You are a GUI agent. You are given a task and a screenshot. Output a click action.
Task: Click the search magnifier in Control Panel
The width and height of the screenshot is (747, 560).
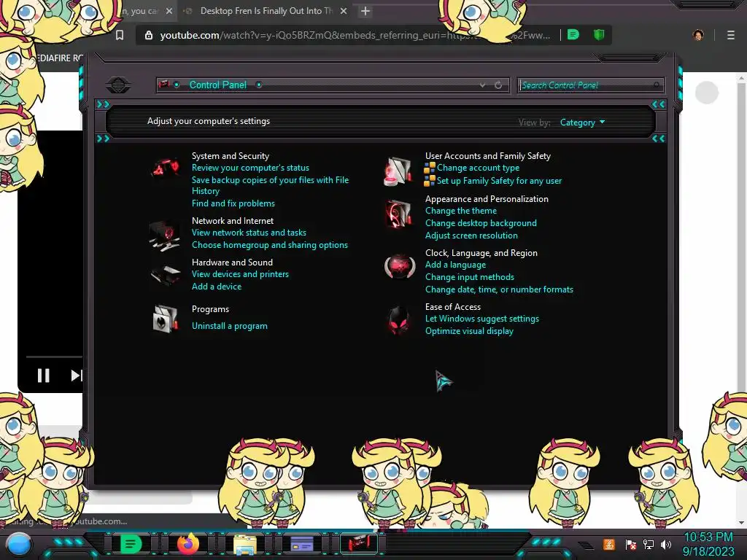pos(657,85)
